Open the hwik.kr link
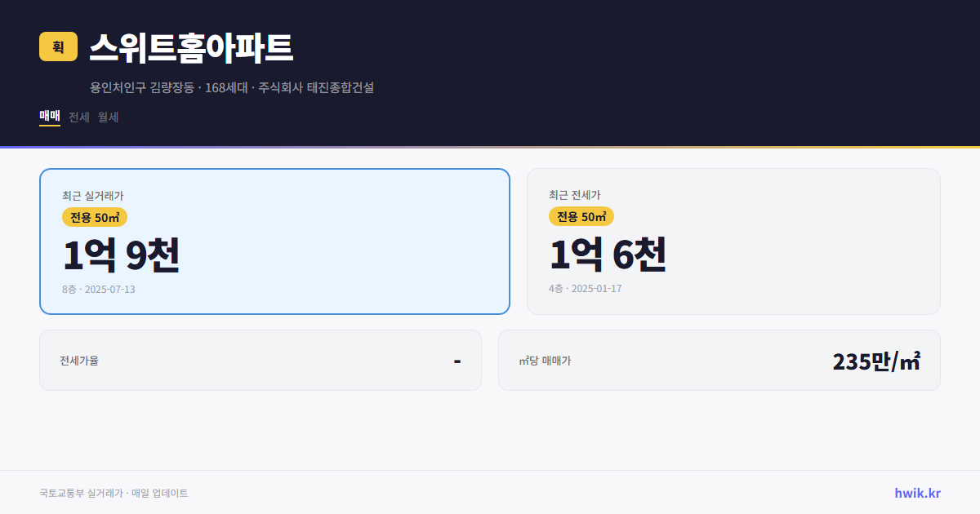Image resolution: width=980 pixels, height=514 pixels. (x=917, y=492)
